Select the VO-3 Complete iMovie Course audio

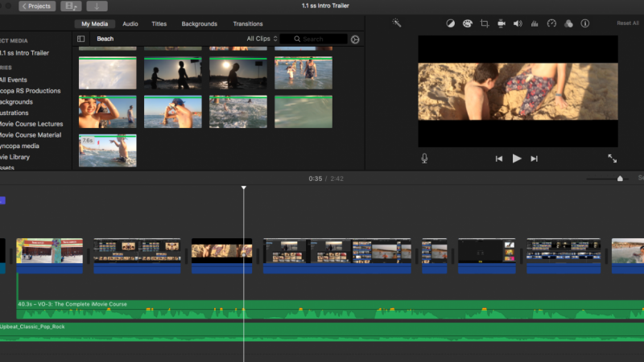tap(328, 310)
